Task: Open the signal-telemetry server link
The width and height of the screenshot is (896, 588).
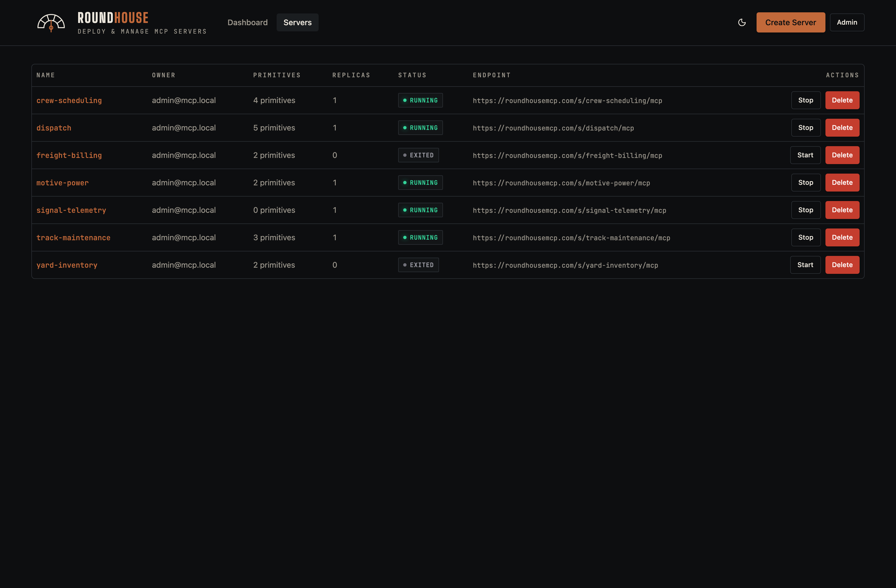Action: pos(71,211)
